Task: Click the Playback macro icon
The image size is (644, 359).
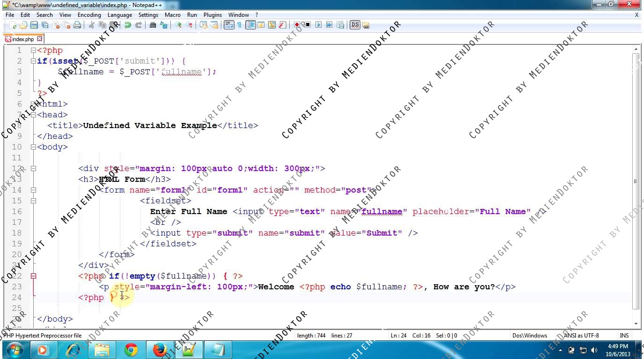Action: point(319,25)
